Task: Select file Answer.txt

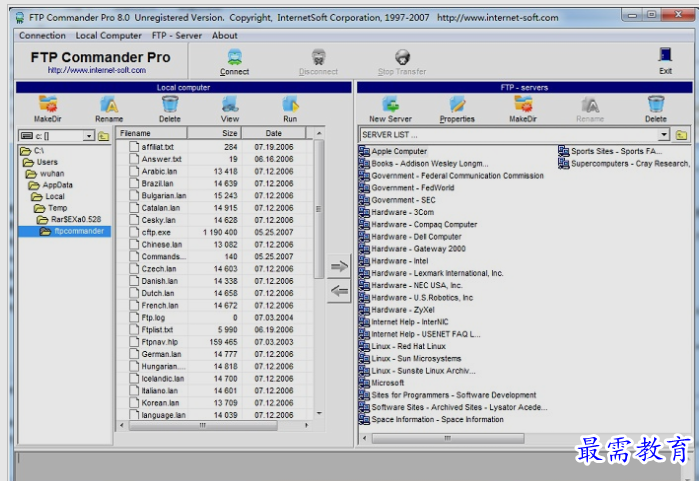Action: [156, 159]
